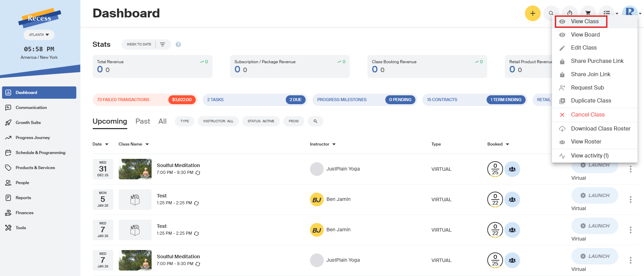Select View Class from the context menu
The image size is (644, 276).
pyautogui.click(x=584, y=22)
